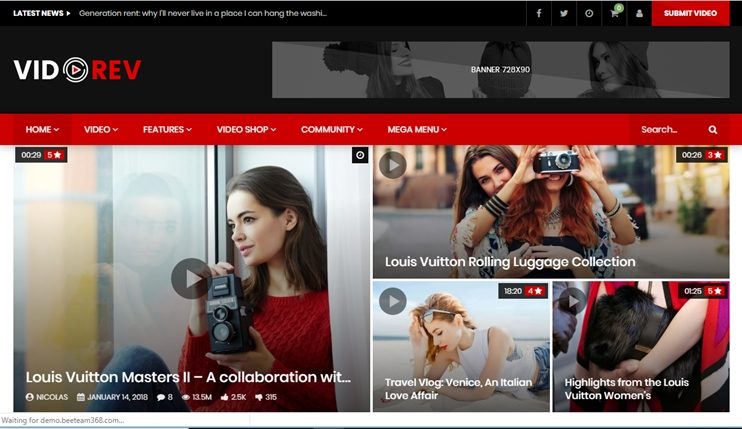Open Highlights from the Louis Vuitton Women's
Image resolution: width=742 pixels, height=429 pixels.
tap(627, 389)
